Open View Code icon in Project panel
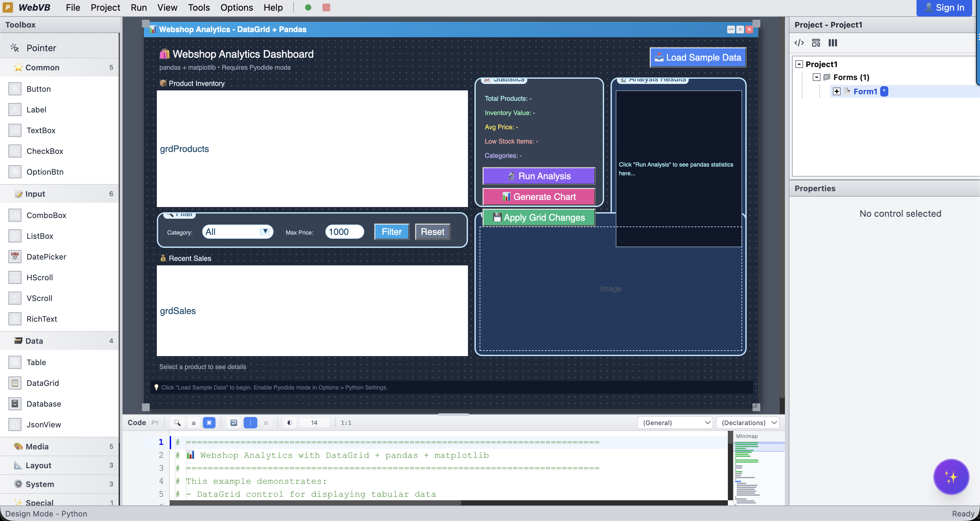This screenshot has width=980, height=521. point(799,42)
